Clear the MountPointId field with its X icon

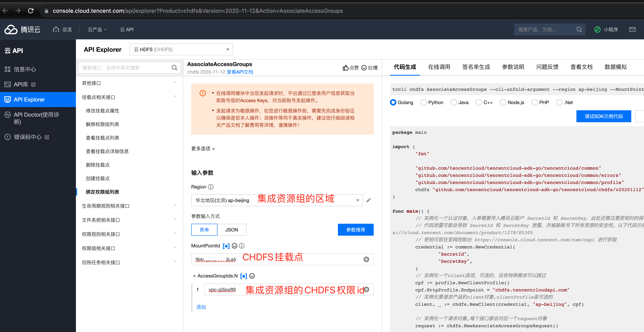tap(366, 259)
